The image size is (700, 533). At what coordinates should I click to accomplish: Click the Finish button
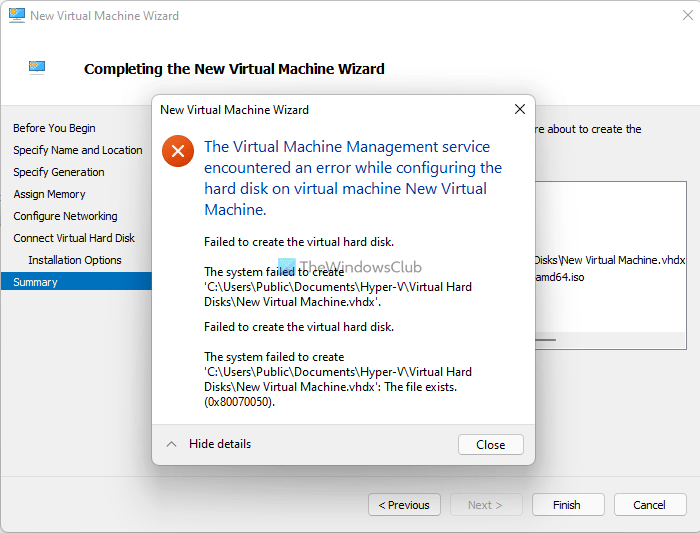(567, 505)
